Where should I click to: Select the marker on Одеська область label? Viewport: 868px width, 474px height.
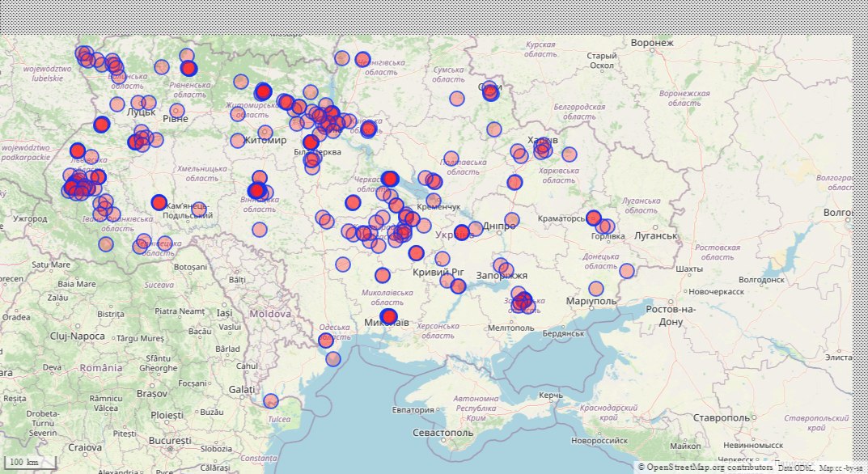(x=326, y=340)
